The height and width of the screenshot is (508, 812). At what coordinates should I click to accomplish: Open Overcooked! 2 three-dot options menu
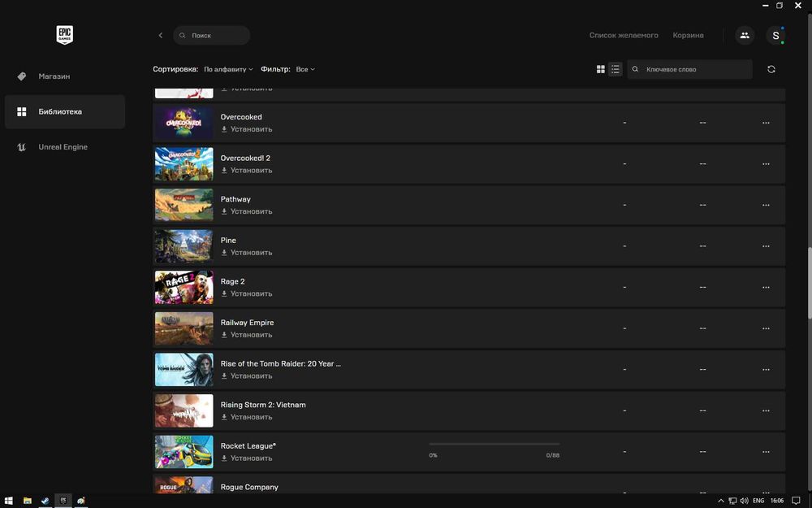pos(766,164)
